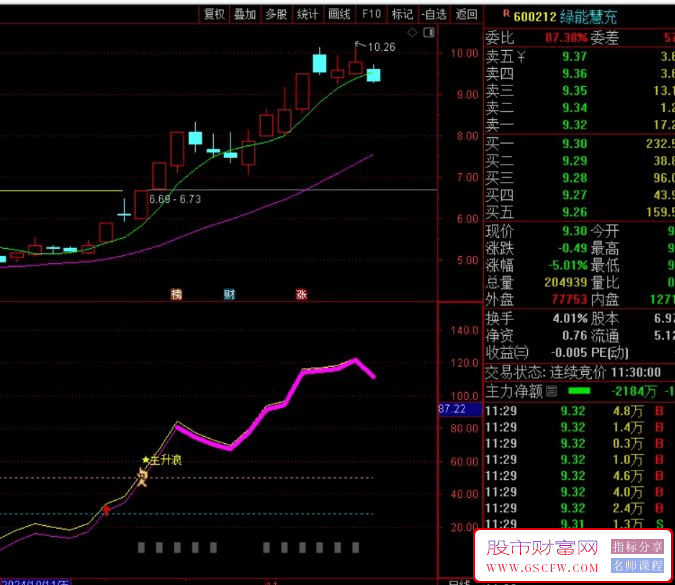Click the stock code 600212
The width and height of the screenshot is (675, 585).
(535, 17)
